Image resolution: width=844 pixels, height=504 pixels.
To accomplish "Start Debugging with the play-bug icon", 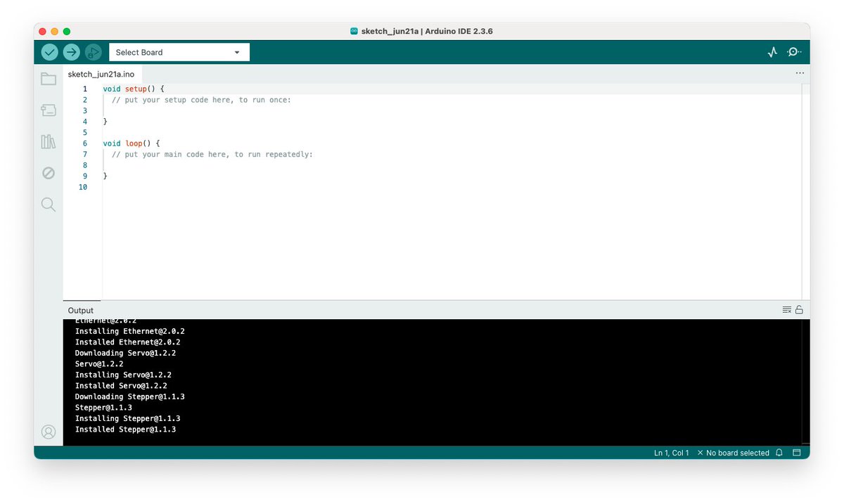I will (93, 52).
